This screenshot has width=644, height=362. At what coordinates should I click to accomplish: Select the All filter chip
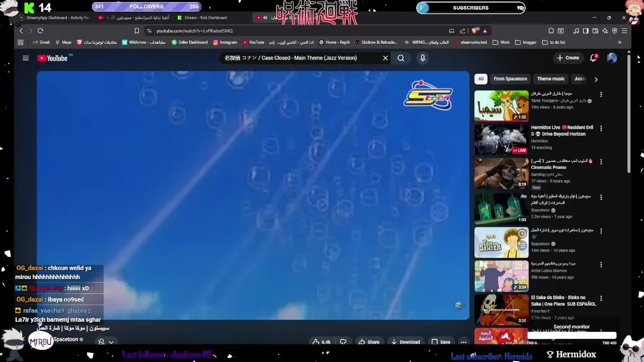coord(481,79)
